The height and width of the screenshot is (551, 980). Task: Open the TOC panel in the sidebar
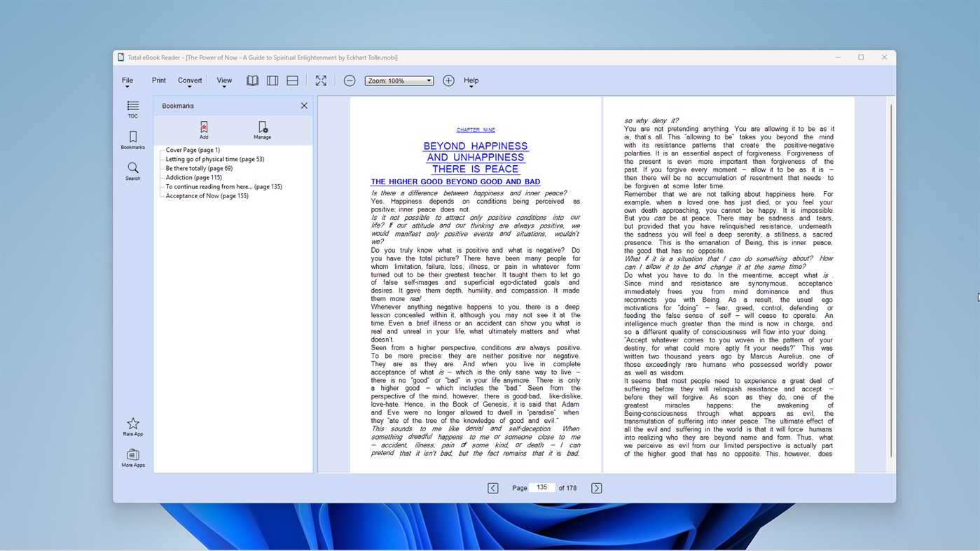[132, 110]
